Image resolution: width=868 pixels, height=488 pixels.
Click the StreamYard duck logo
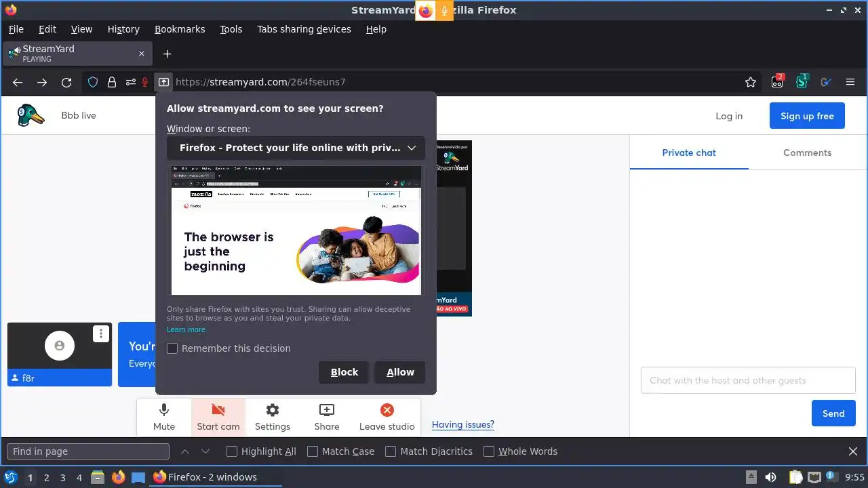31,115
